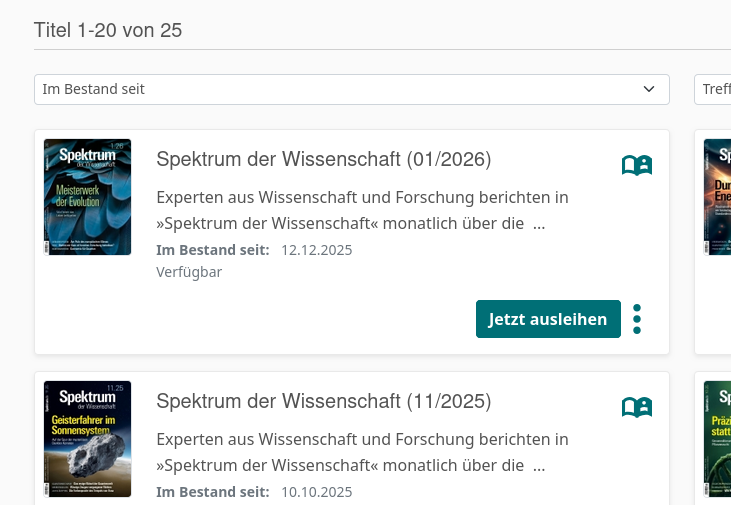Image resolution: width=731 pixels, height=505 pixels.
Task: Select the partially visible green cover at bottom right
Action: (x=717, y=439)
